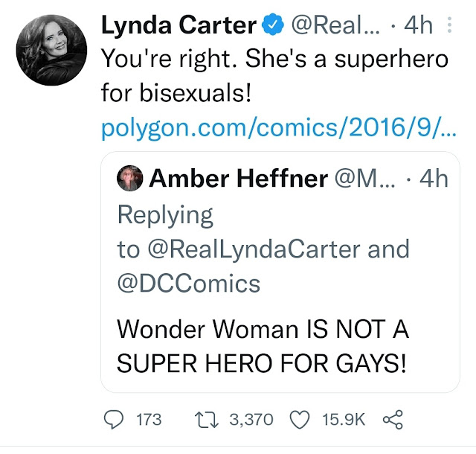Open Amber Heffner's small avatar
The height and width of the screenshot is (454, 476).
(130, 178)
